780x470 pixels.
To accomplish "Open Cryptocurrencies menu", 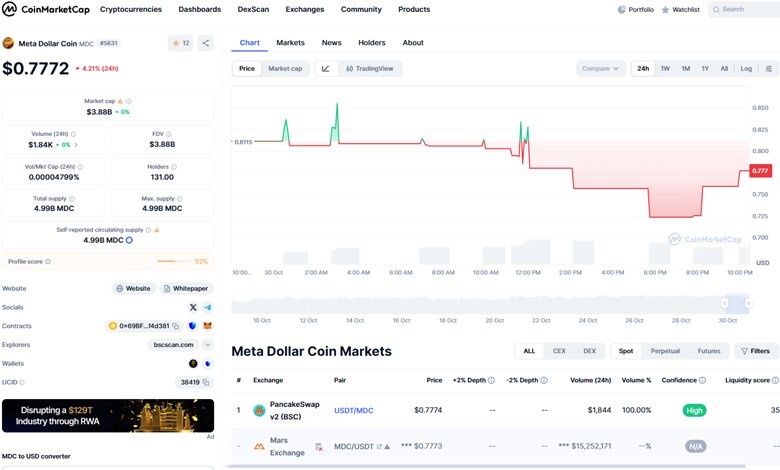I will coord(131,9).
